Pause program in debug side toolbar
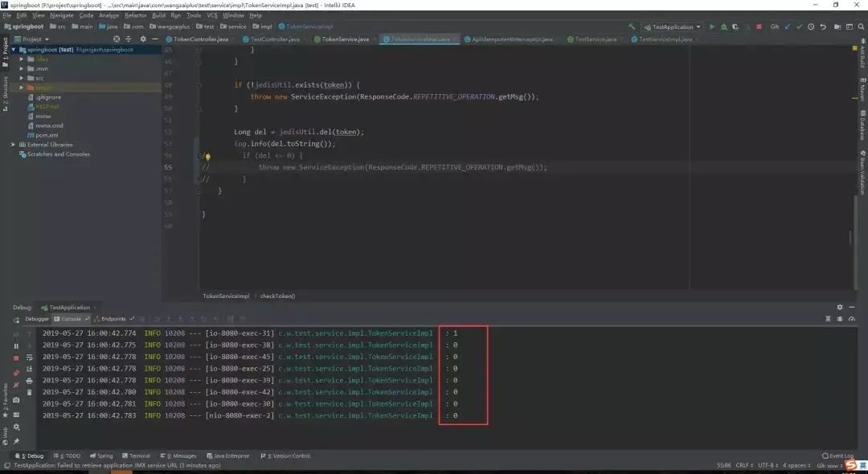Viewport: 868px width, 474px height. coord(16,346)
